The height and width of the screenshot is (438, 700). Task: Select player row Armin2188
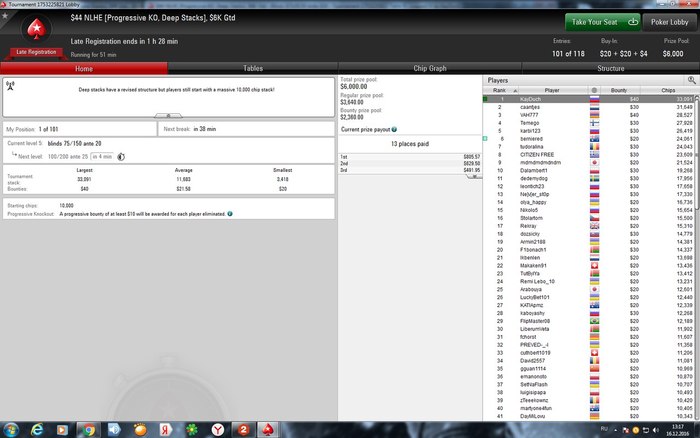[x=588, y=242]
